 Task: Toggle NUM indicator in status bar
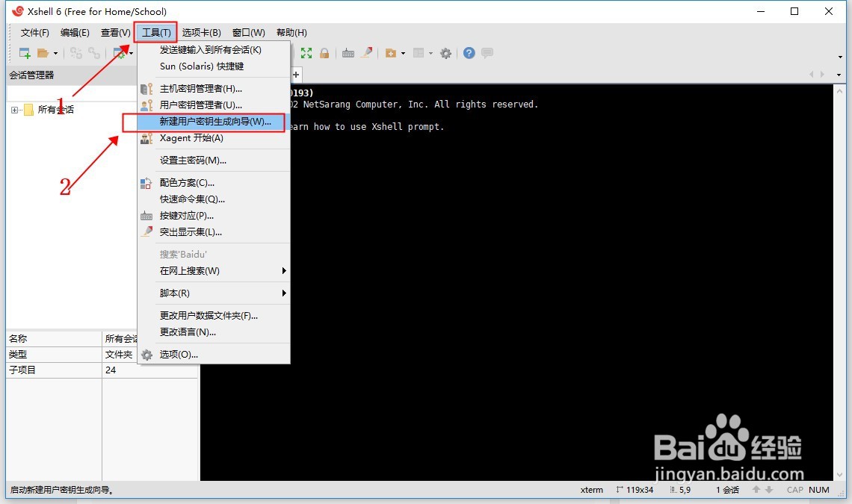point(819,490)
